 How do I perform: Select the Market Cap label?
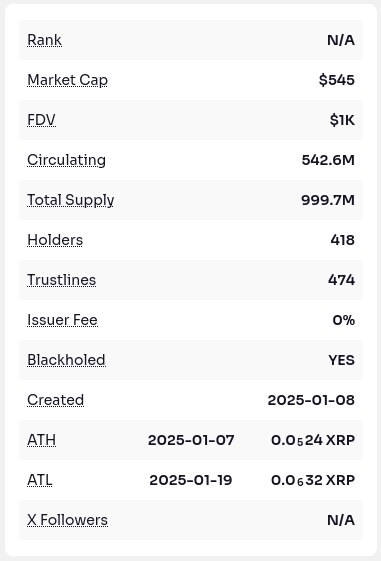coord(67,80)
